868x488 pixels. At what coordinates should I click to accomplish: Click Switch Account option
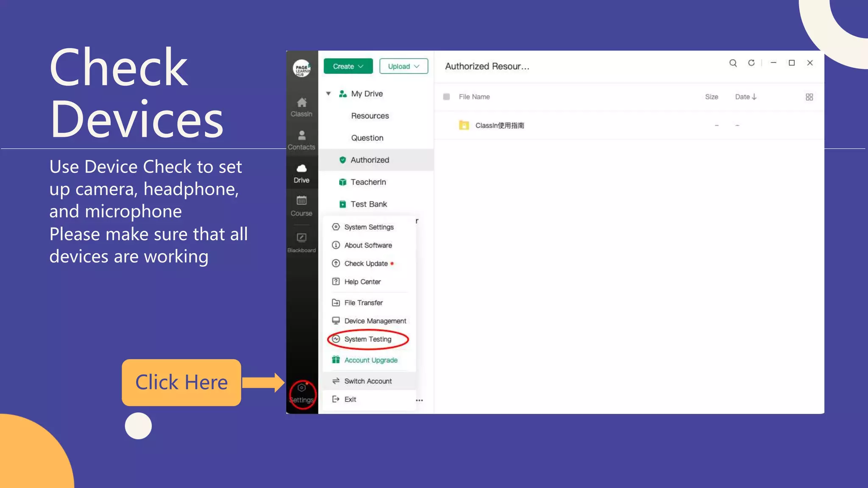(x=367, y=381)
